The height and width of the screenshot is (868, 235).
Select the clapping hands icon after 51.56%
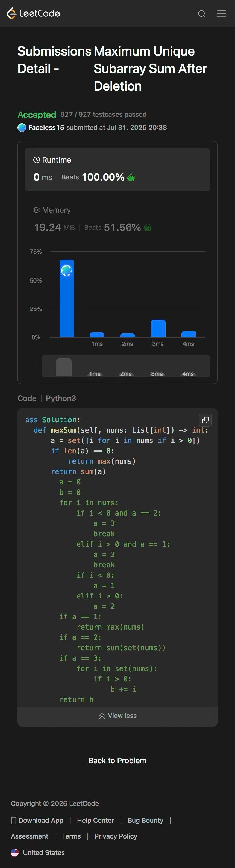(147, 228)
